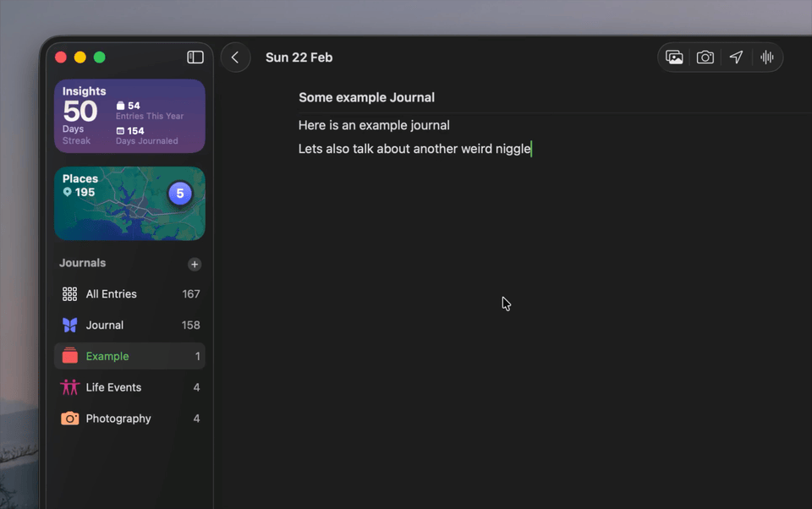
Task: Toggle the sidebar visibility
Action: pyautogui.click(x=195, y=57)
